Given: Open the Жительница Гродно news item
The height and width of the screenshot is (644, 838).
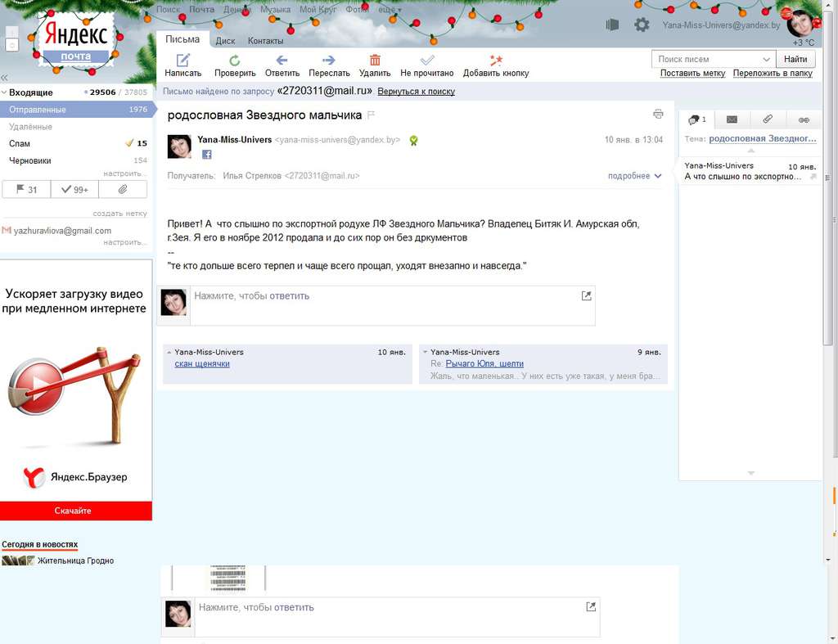Looking at the screenshot, I should click(x=75, y=561).
